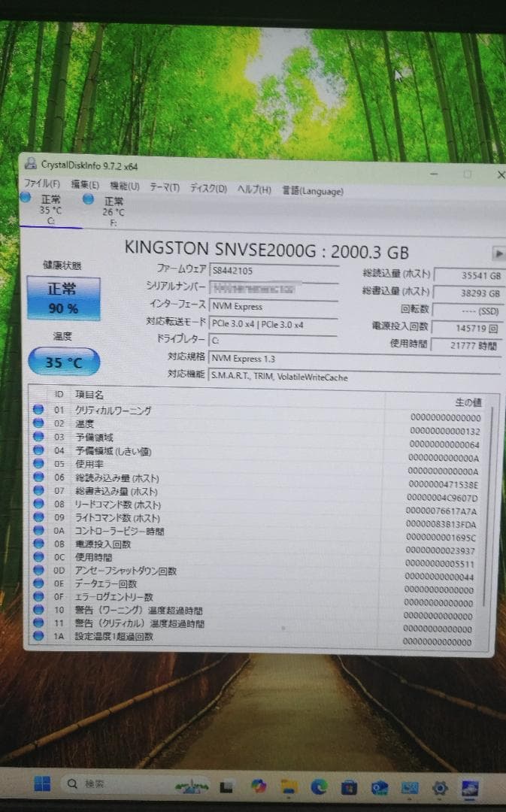Click the 対応規格 field NVM Express 1.3
506x812 pixels.
(x=356, y=359)
